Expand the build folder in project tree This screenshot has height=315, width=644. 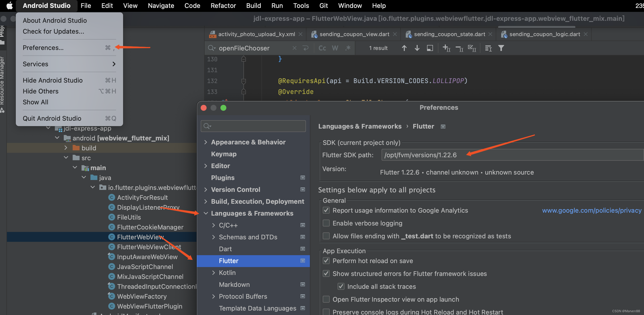coord(65,148)
